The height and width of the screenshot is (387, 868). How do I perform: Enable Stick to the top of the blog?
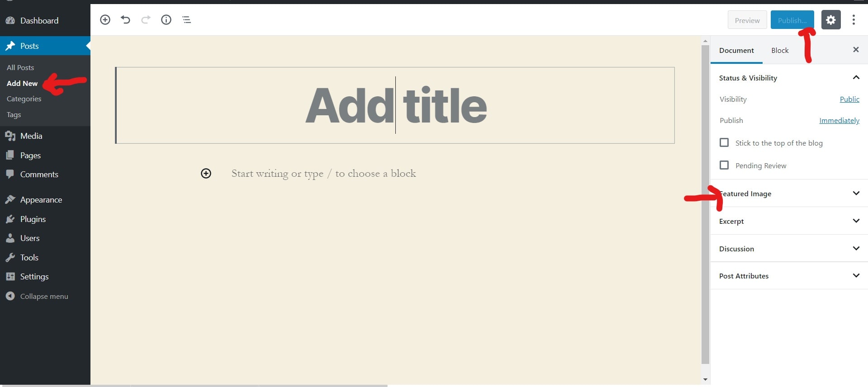(x=724, y=143)
